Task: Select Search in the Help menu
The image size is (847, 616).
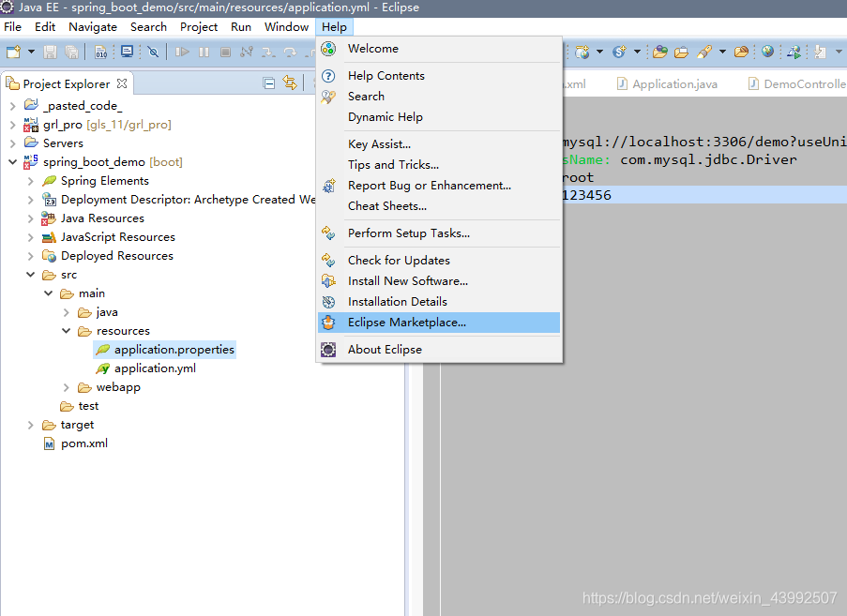Action: click(439, 96)
